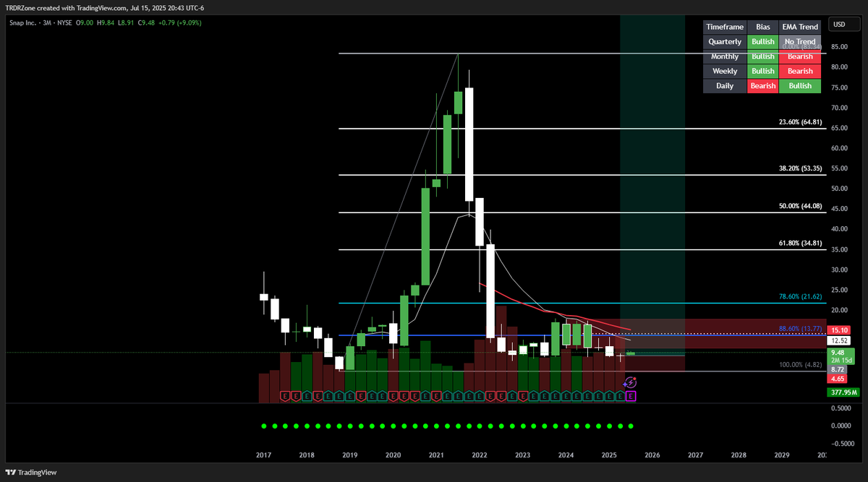Viewport: 868px width, 482px height.
Task: Click the green 377.95M volume tag
Action: [x=843, y=392]
